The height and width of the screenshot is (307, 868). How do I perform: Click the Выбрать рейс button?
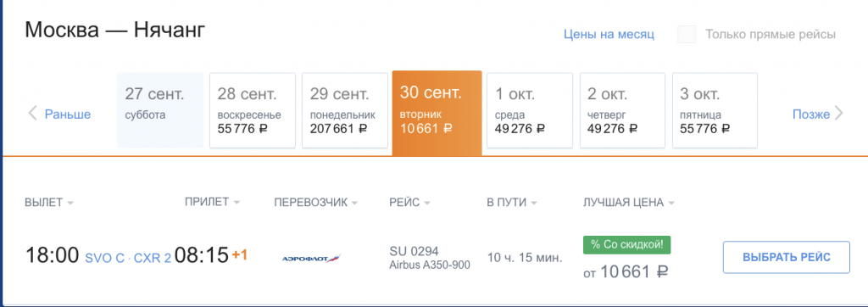tap(786, 257)
